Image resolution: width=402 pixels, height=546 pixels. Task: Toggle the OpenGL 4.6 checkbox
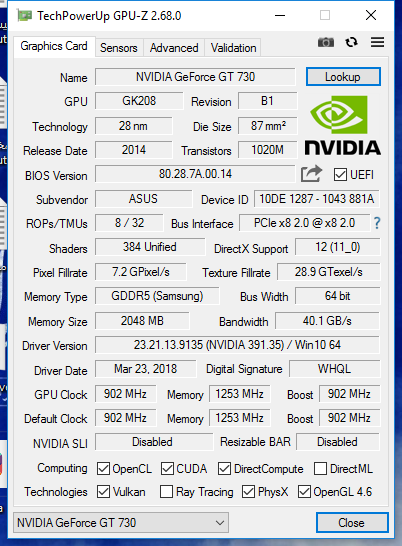[304, 492]
